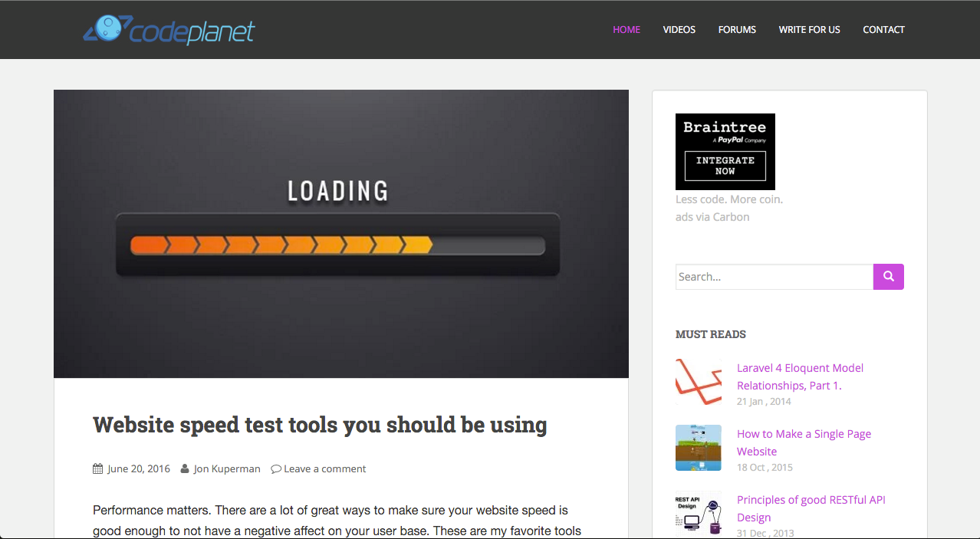Open the Website speed test tools article title
980x539 pixels.
pyautogui.click(x=320, y=425)
